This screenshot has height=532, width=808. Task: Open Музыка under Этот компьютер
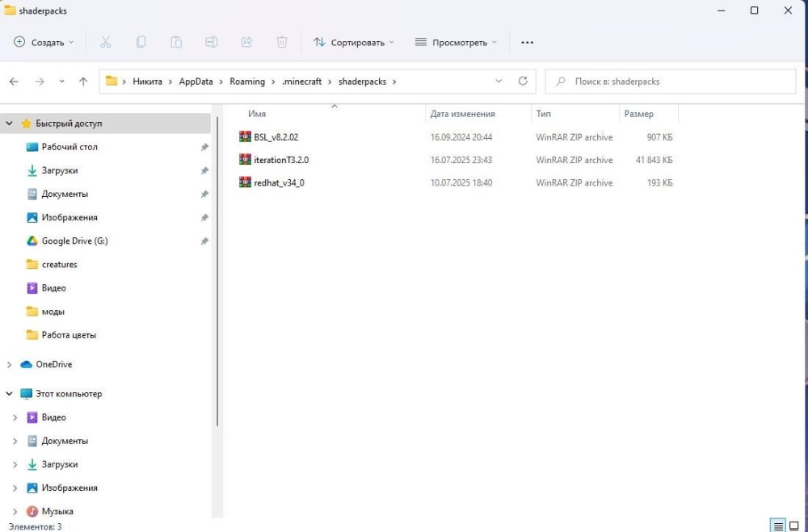click(x=57, y=511)
